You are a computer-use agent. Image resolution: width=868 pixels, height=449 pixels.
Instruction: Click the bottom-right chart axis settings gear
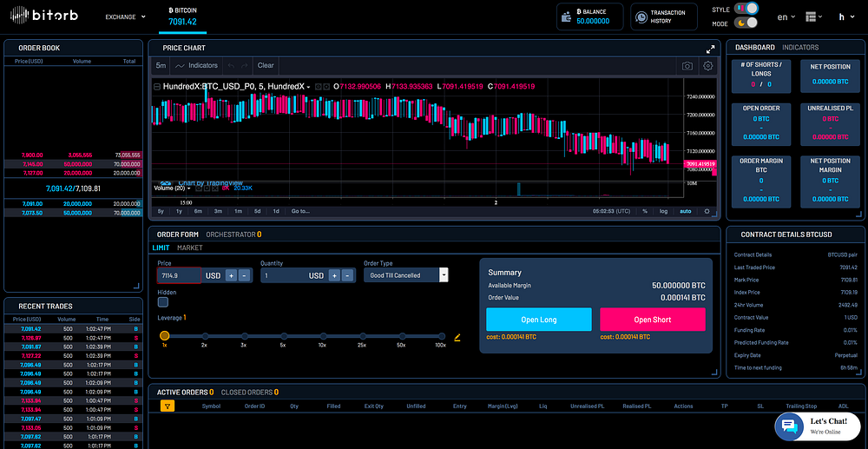pos(707,211)
